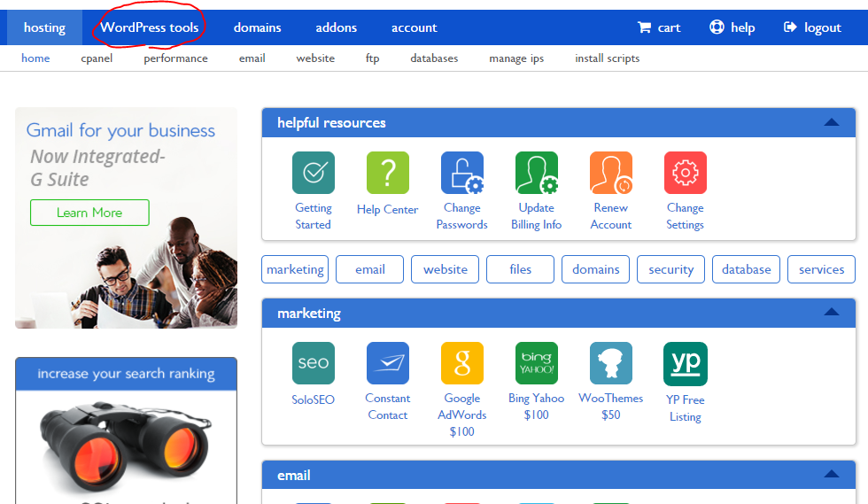Image resolution: width=868 pixels, height=504 pixels.
Task: Jump to the database section button
Action: click(746, 269)
